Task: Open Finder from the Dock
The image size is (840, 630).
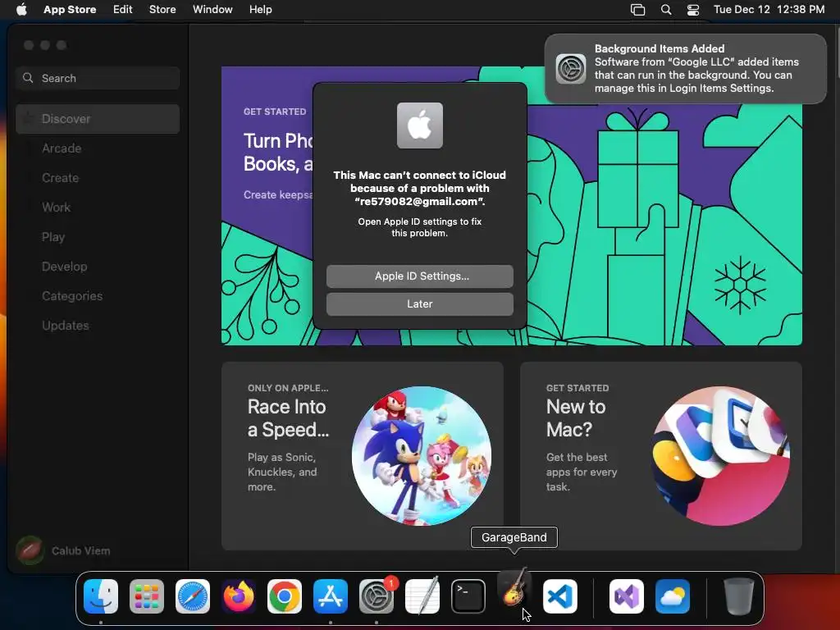Action: click(x=101, y=596)
